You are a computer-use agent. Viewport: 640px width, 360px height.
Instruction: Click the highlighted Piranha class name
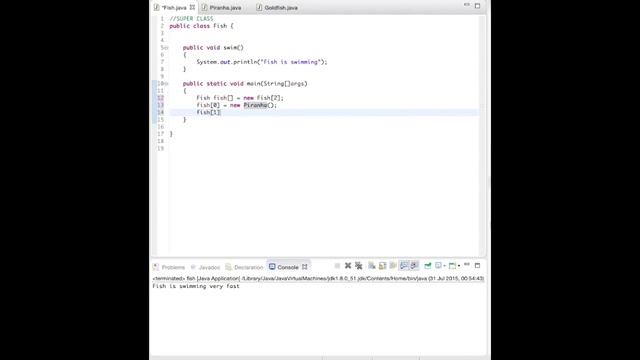point(255,105)
